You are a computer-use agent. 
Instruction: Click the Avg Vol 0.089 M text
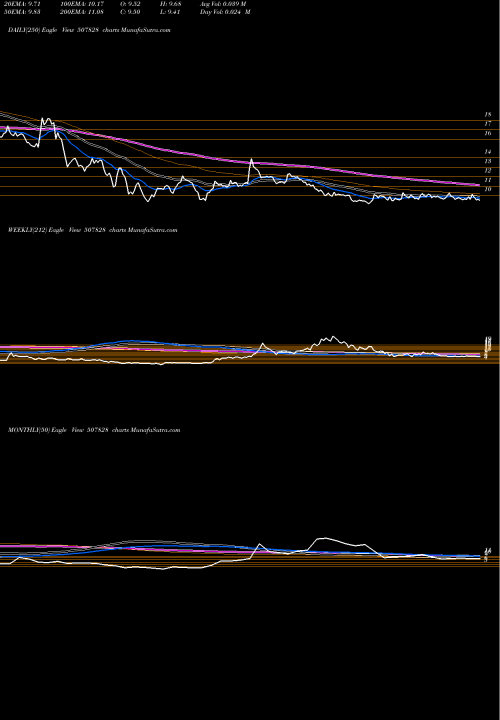coord(223,3)
